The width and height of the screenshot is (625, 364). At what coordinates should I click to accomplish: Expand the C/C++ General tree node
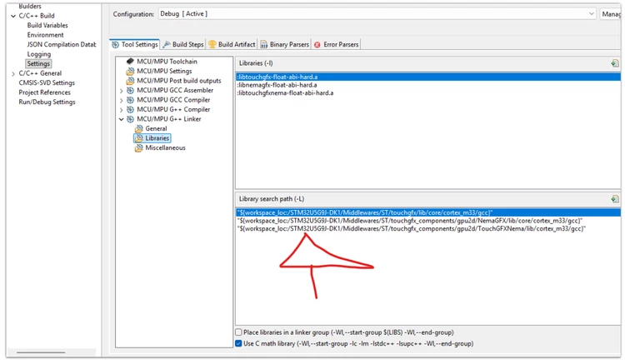click(x=13, y=73)
